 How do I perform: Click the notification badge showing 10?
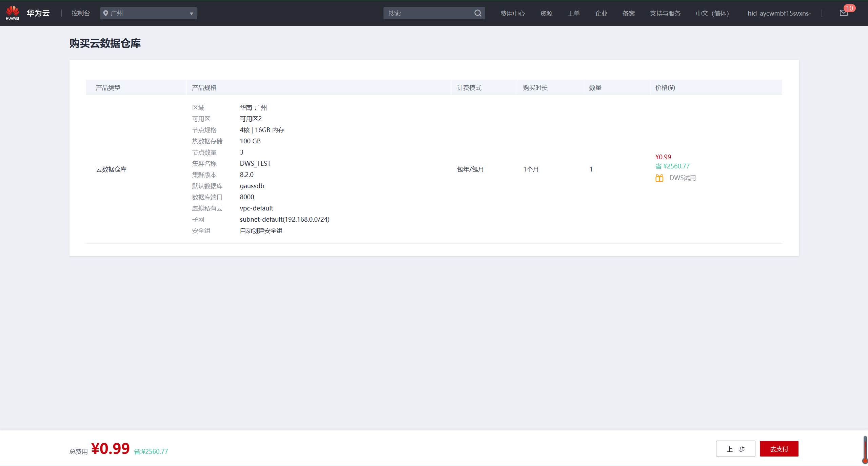click(x=850, y=8)
